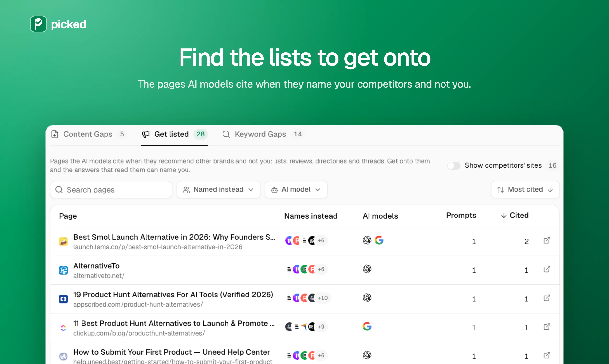This screenshot has width=609, height=364.
Task: Click the Cited value 2 in first row
Action: coord(526,241)
